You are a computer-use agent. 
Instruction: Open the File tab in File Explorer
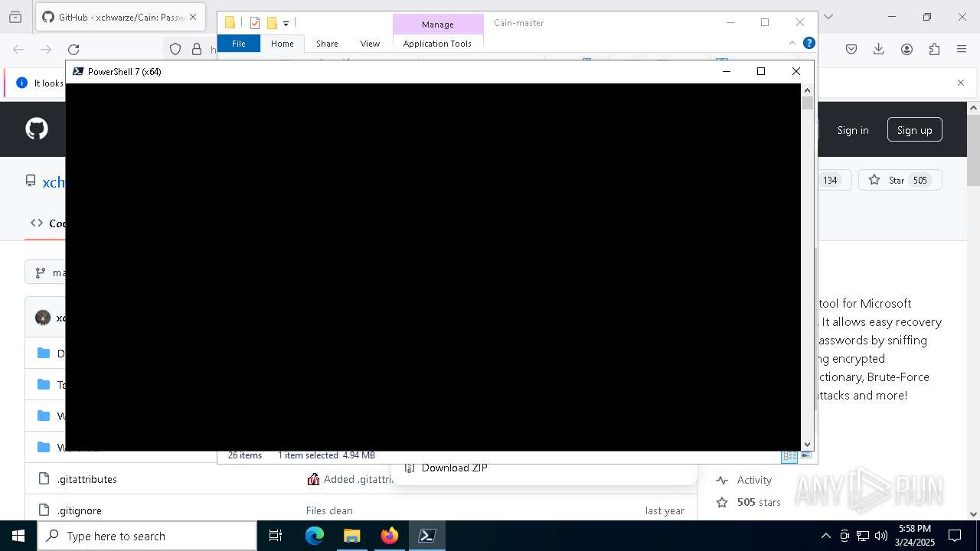pyautogui.click(x=239, y=44)
